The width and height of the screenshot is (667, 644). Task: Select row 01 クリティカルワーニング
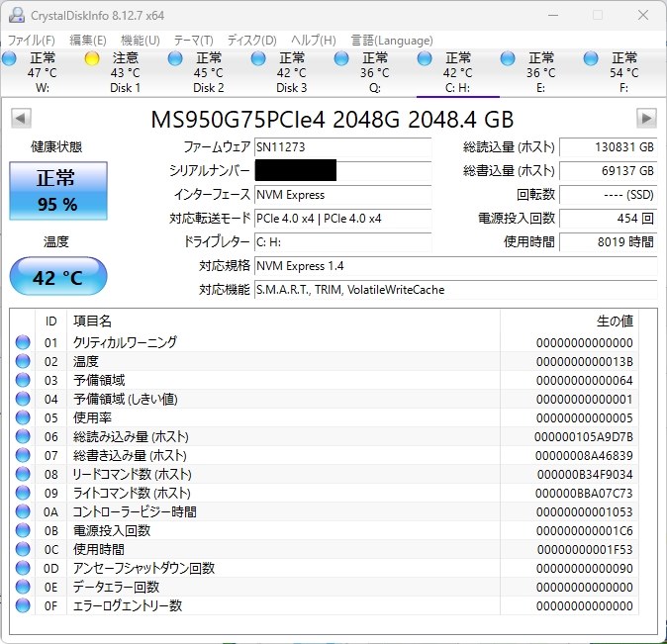(x=325, y=342)
